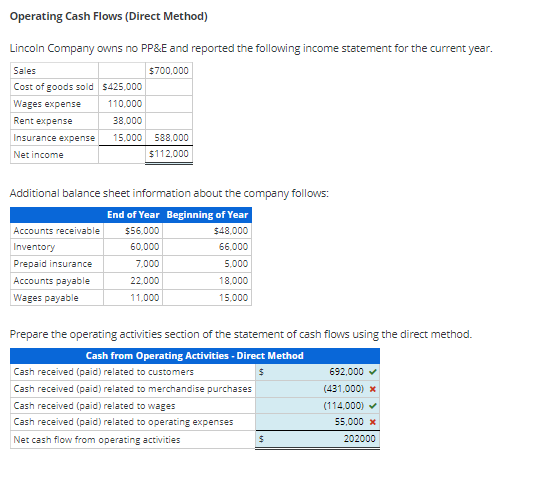This screenshot has width=547, height=489.
Task: Click the 'Wages payable' row label
Action: [x=46, y=298]
